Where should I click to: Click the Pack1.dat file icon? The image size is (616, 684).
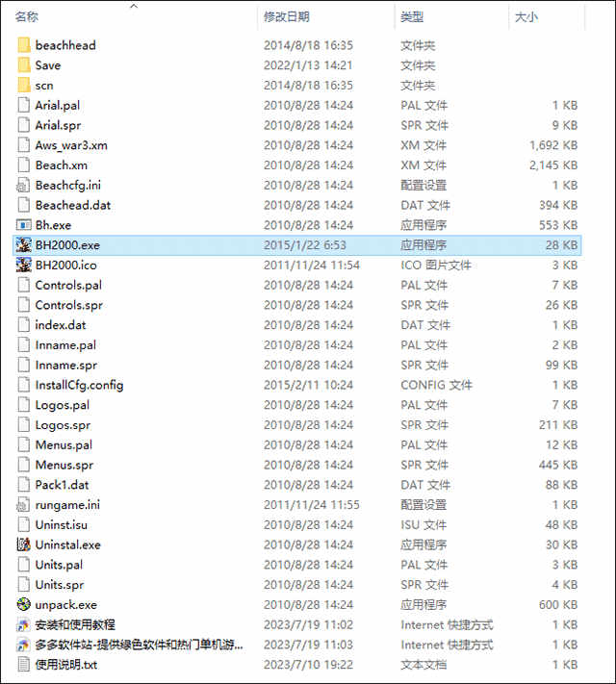click(24, 485)
